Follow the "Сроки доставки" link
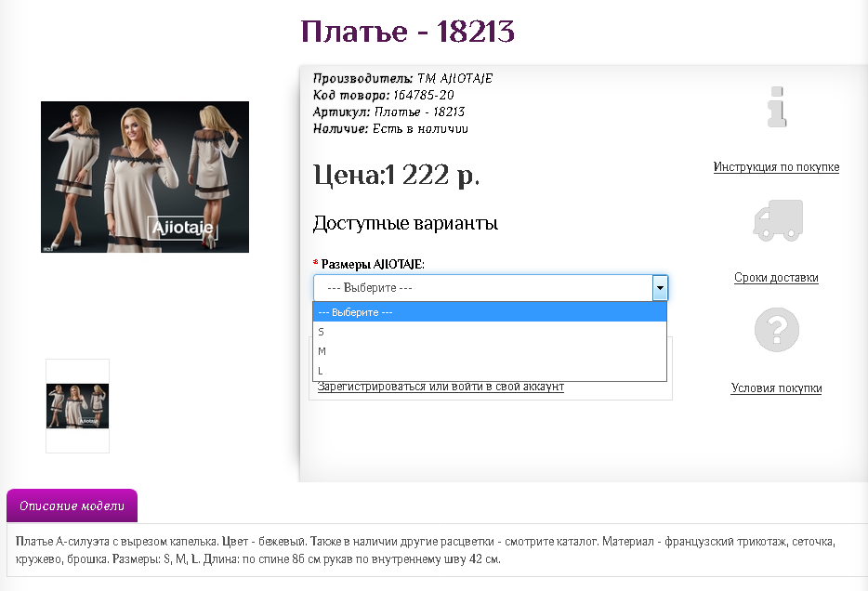This screenshot has height=591, width=868. click(x=776, y=277)
